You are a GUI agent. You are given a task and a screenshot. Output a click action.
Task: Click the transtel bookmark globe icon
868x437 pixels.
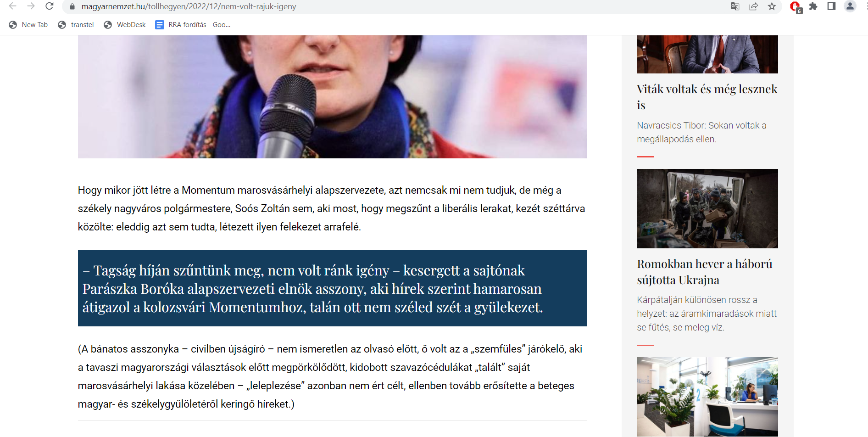(62, 25)
